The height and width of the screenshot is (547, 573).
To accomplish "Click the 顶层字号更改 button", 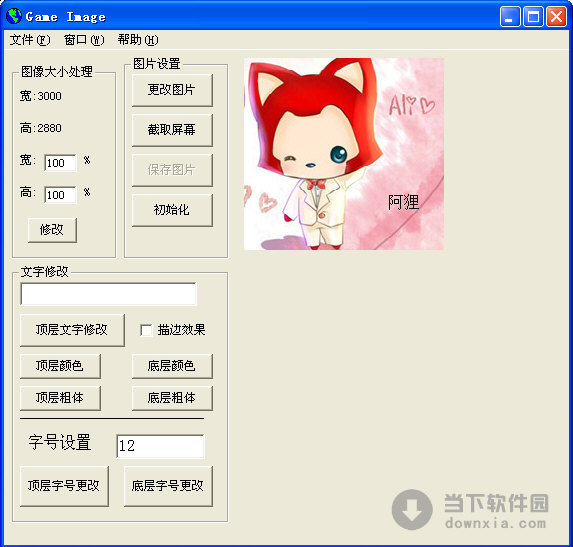I will [x=64, y=486].
